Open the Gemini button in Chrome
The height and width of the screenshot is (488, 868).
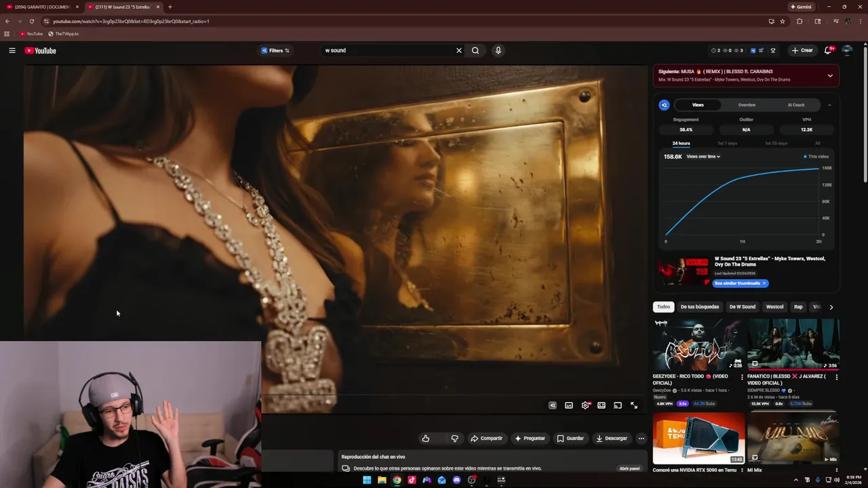(x=801, y=7)
